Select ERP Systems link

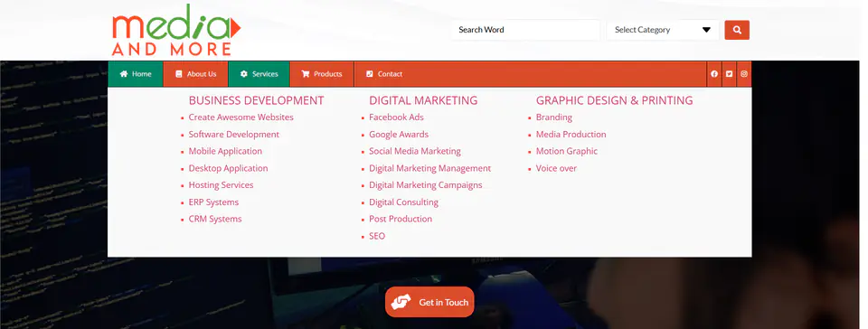[213, 202]
